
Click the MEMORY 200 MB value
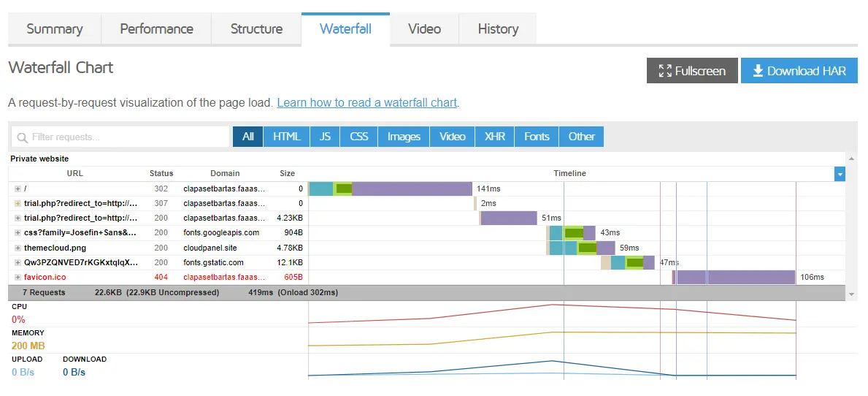(28, 346)
